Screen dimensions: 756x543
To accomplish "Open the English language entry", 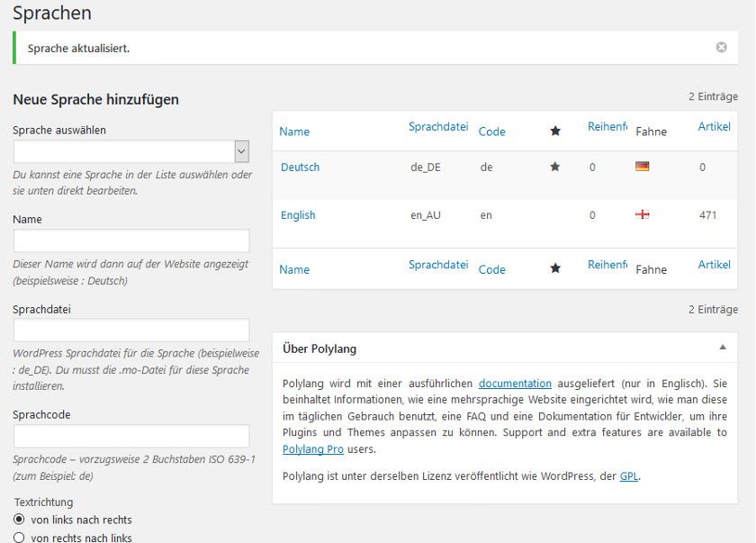I will pos(298,215).
